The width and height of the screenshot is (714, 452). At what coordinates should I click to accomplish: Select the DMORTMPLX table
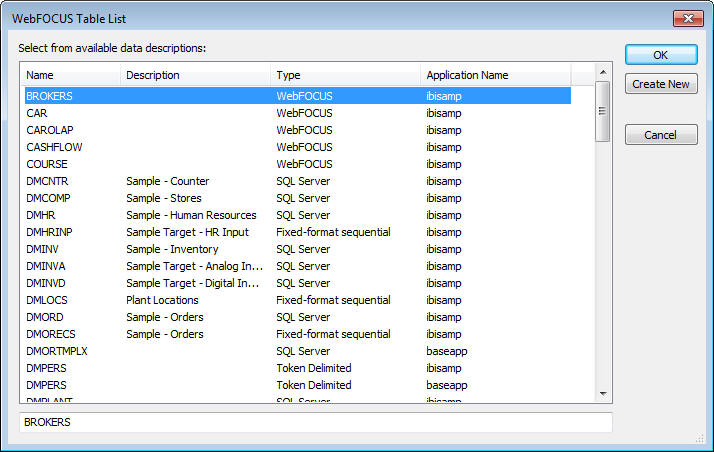(x=56, y=351)
